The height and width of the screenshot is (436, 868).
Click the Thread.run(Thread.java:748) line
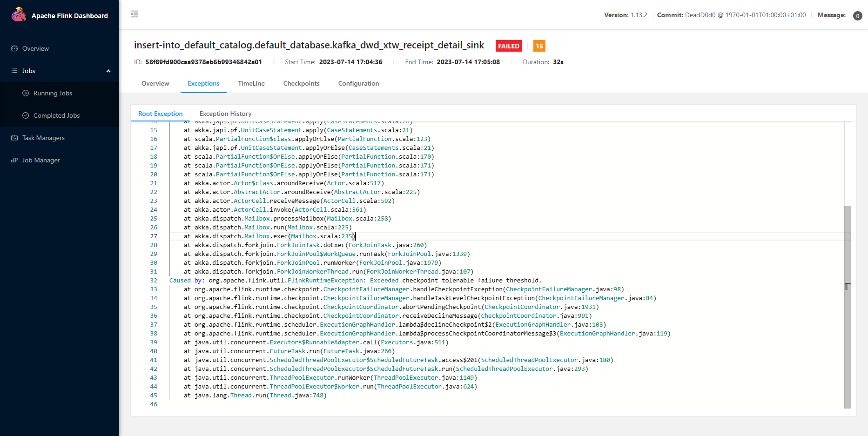click(x=255, y=395)
